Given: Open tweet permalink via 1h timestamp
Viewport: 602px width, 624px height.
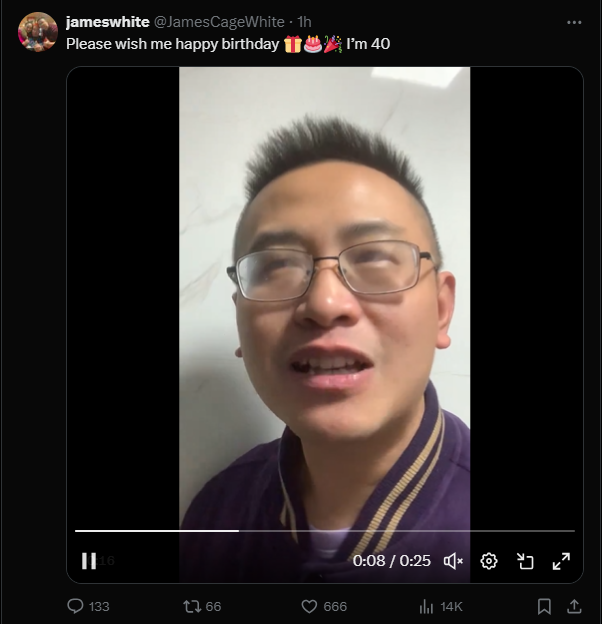Looking at the screenshot, I should pyautogui.click(x=304, y=22).
